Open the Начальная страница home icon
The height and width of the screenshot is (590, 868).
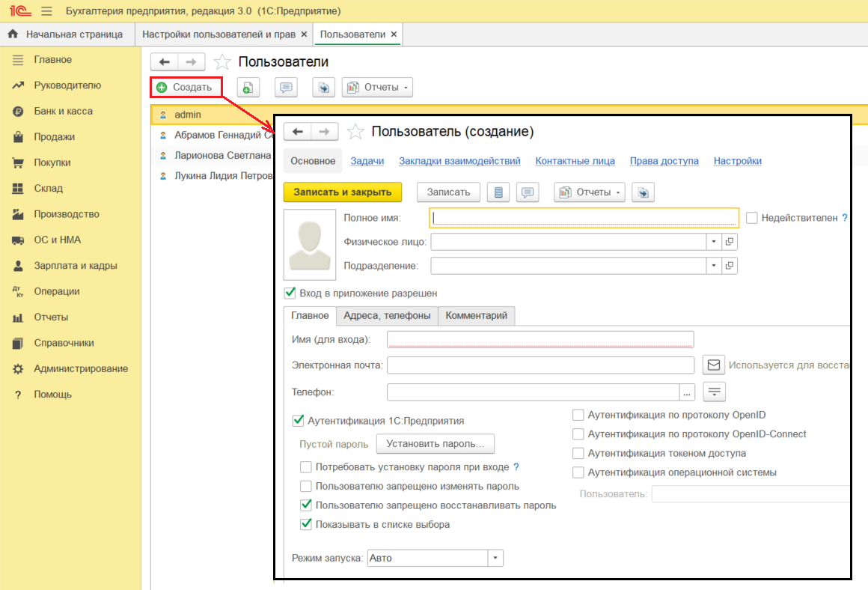coord(13,34)
